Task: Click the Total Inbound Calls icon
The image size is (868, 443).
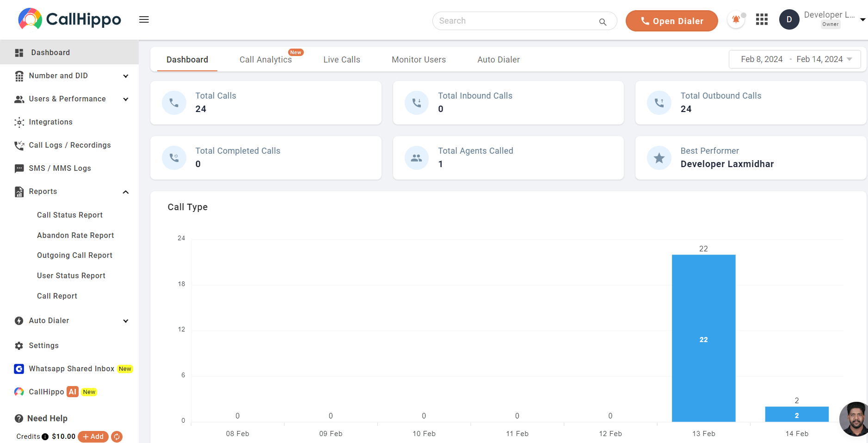Action: (x=417, y=103)
